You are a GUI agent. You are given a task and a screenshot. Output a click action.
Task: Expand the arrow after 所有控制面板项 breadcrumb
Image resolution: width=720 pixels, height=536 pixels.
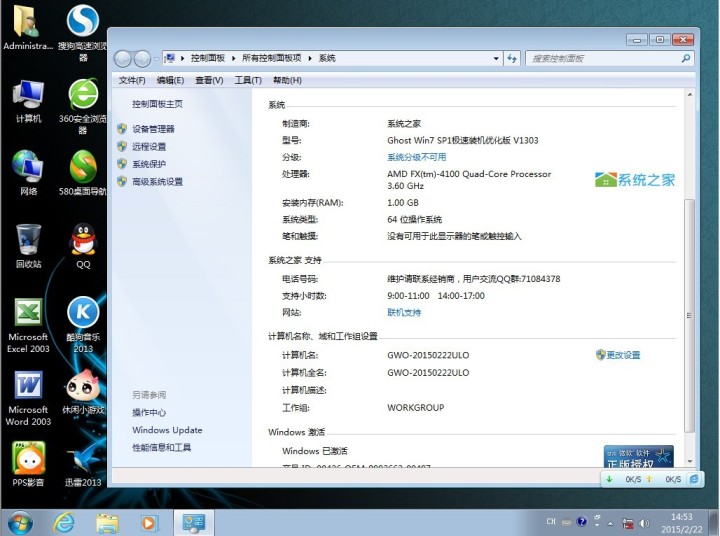tap(310, 58)
